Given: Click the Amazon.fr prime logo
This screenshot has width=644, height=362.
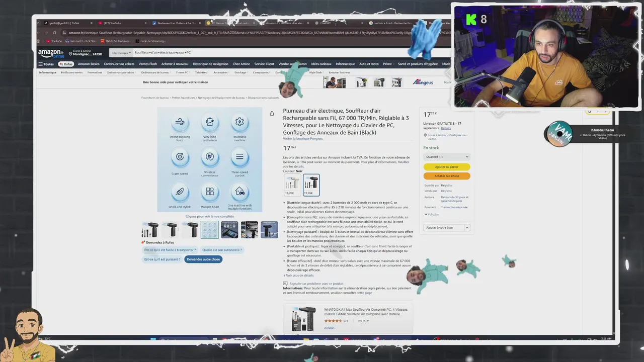Looking at the screenshot, I should coord(51,53).
